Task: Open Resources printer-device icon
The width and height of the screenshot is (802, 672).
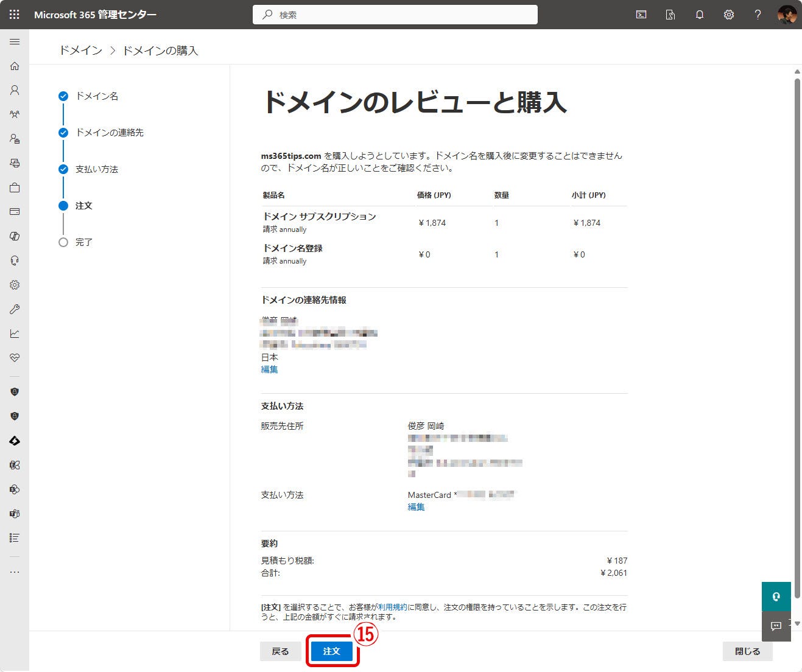Action: click(15, 163)
